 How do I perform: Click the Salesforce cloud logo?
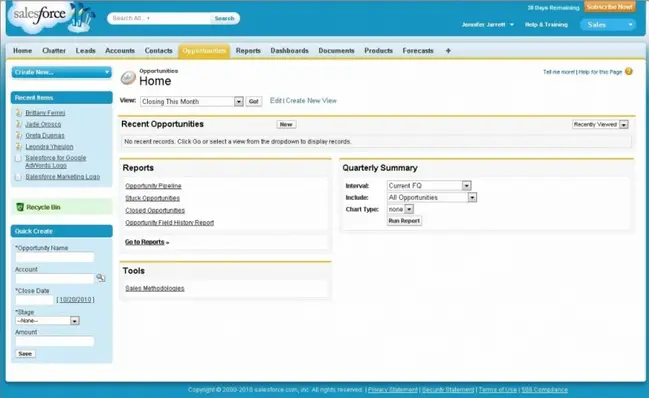point(39,16)
